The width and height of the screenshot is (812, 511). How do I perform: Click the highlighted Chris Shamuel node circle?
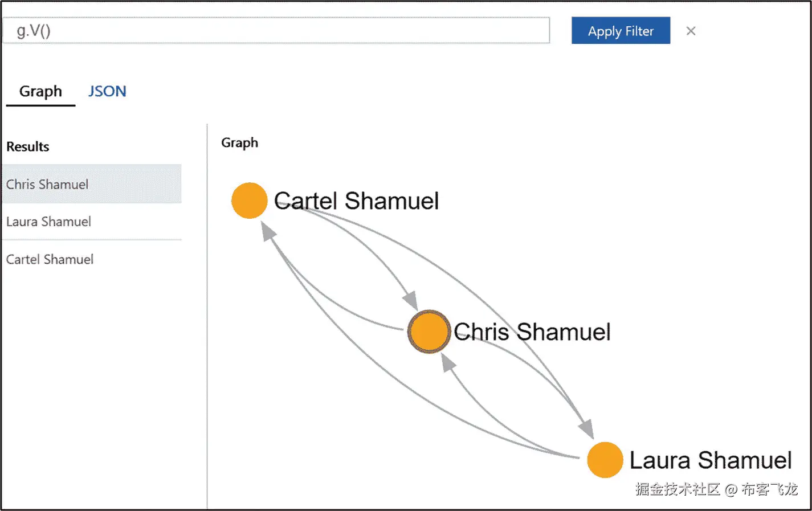point(429,332)
